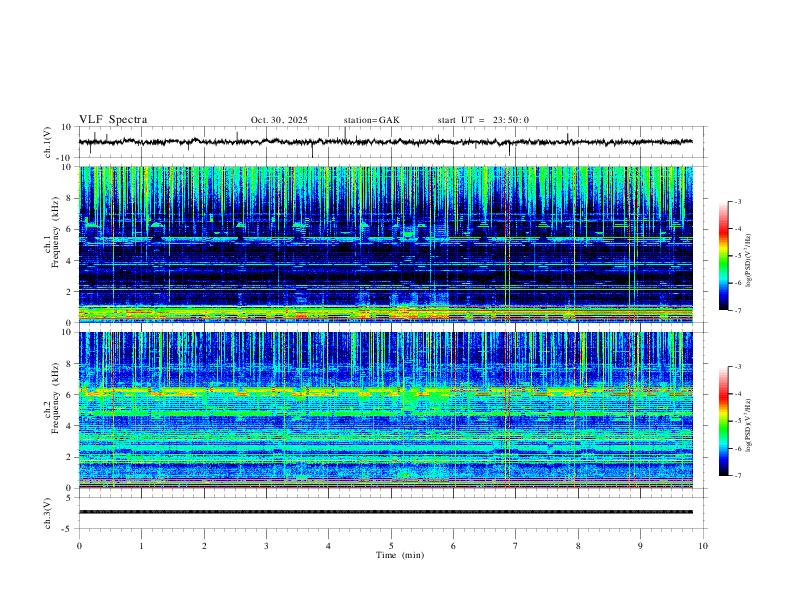This screenshot has width=792, height=612.
Task: Click the "-3" tick on lower color bar
Action: (x=737, y=367)
